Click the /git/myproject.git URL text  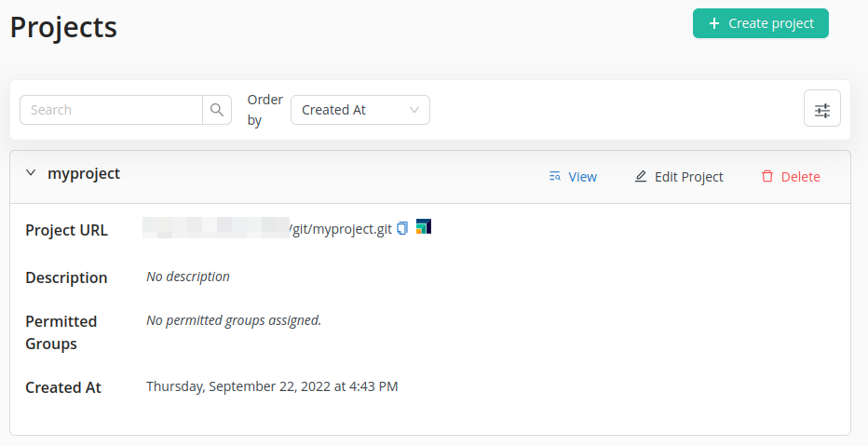(x=341, y=229)
